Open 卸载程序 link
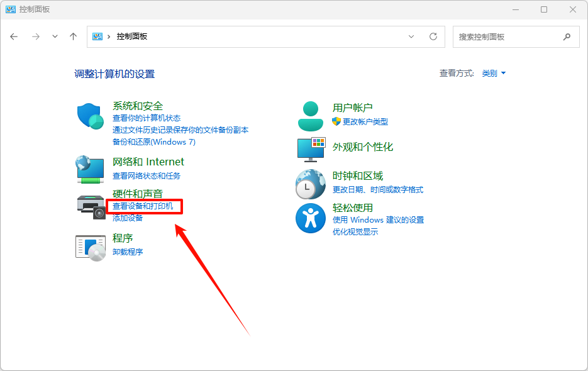This screenshot has height=371, width=588. [x=128, y=252]
